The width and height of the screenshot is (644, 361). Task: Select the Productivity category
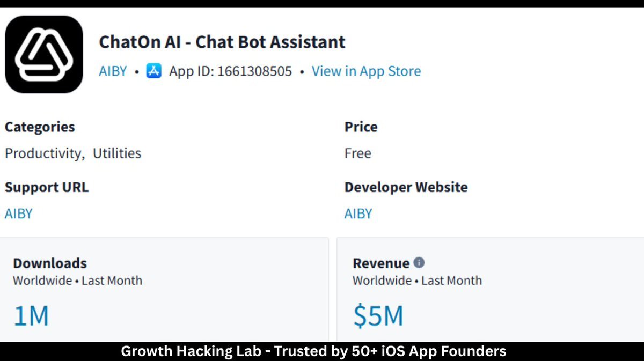44,153
